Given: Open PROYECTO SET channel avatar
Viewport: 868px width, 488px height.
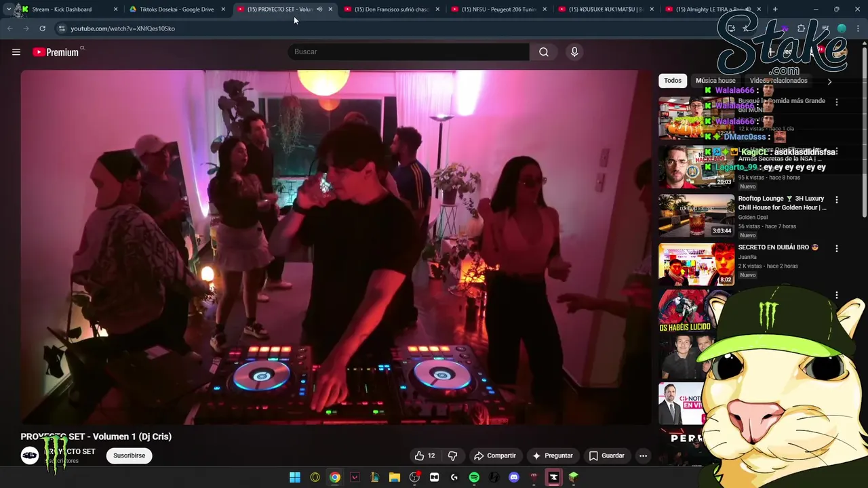Looking at the screenshot, I should [29, 455].
